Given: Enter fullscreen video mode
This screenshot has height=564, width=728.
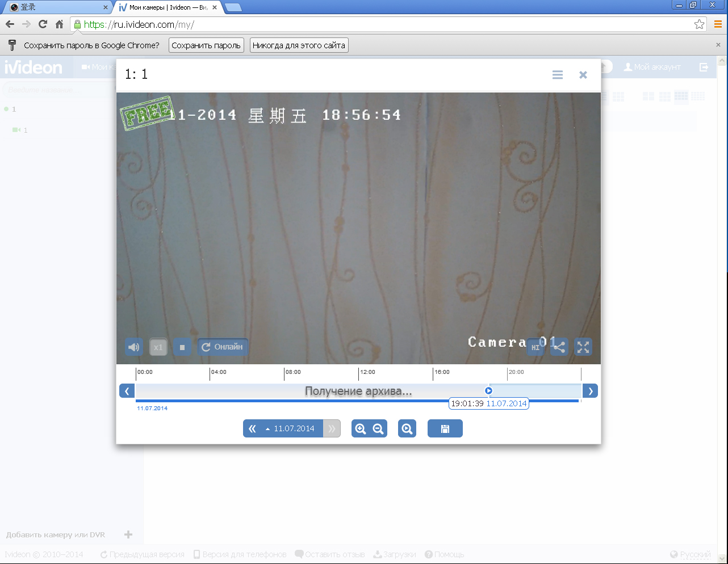Looking at the screenshot, I should click(x=583, y=347).
